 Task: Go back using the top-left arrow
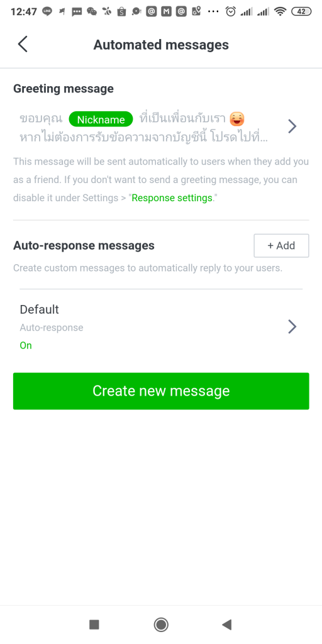(x=23, y=45)
